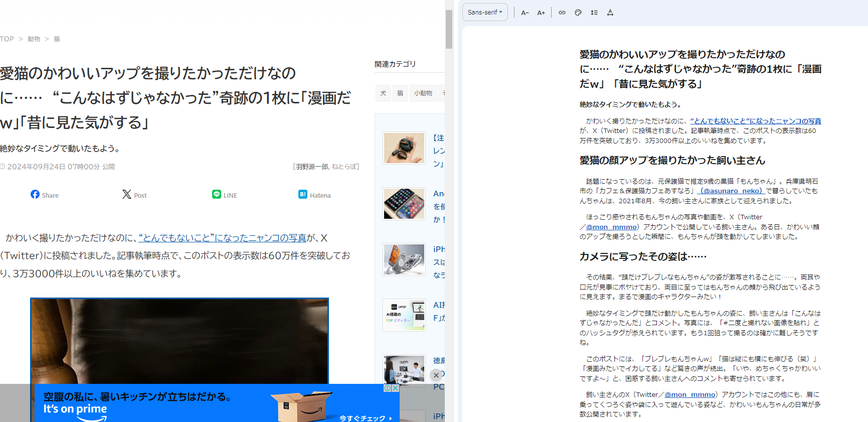Click heading 愛猫の顔アップを撮りたかった飼い主さん
868x422 pixels.
point(672,160)
